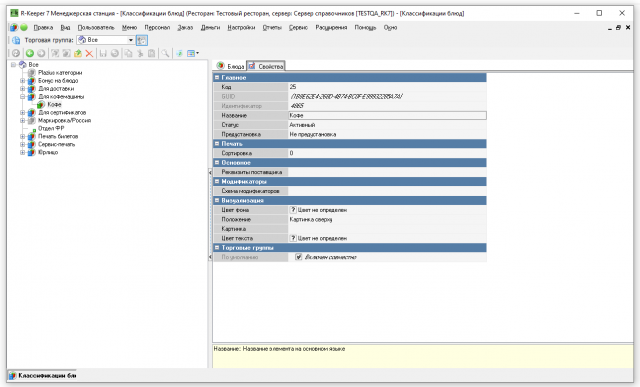Viewport: 640px width, 387px height.
Task: Collapse the Печать properties section
Action: 217,144
